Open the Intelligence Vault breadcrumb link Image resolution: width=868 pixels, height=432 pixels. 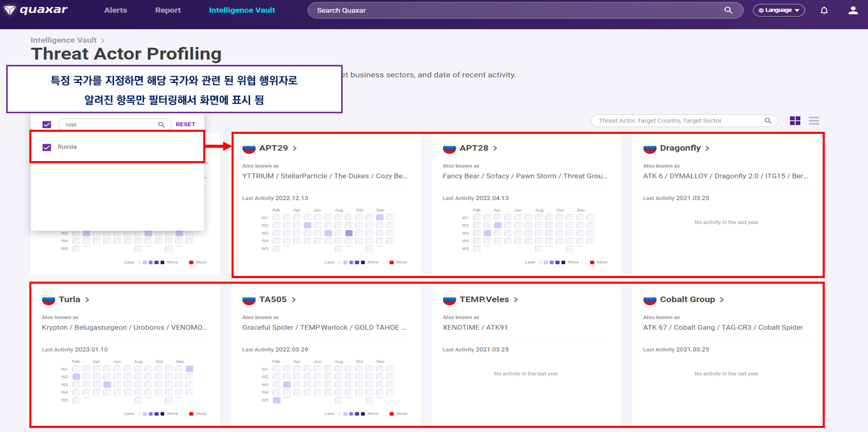click(x=63, y=40)
